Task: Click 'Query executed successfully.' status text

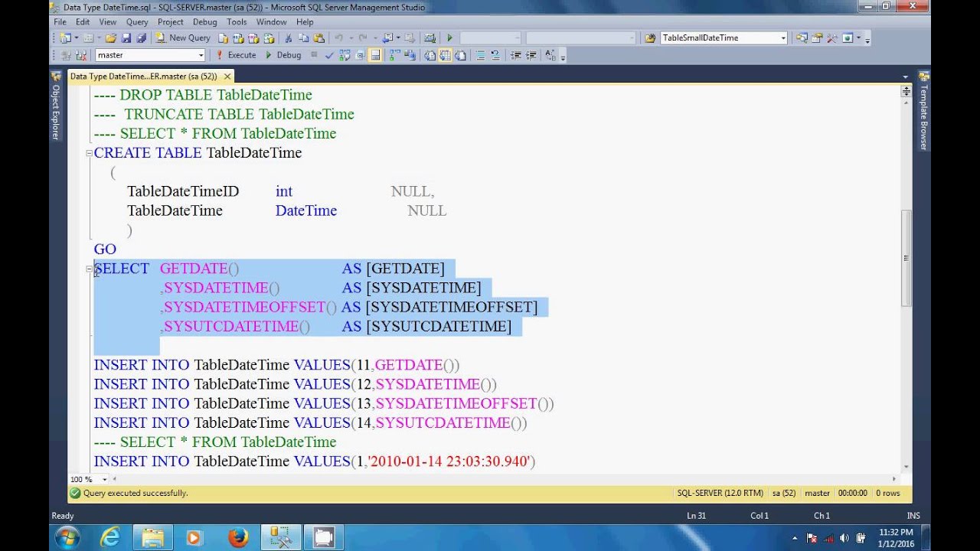Action: [136, 493]
